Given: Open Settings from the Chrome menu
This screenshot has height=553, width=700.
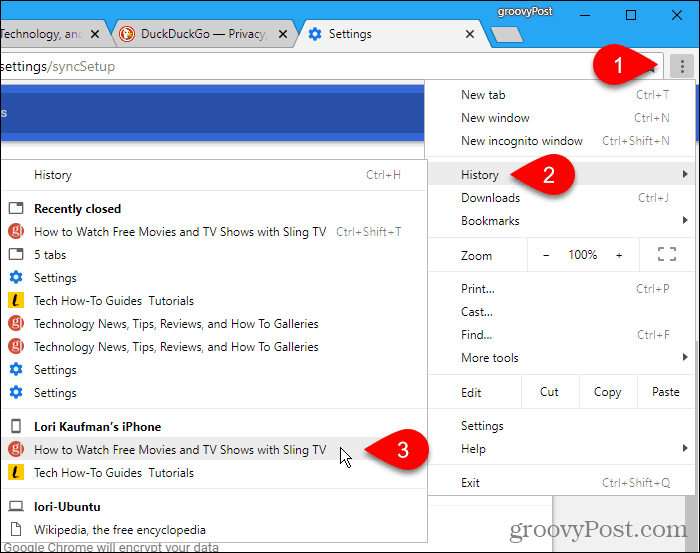Looking at the screenshot, I should click(561, 426).
